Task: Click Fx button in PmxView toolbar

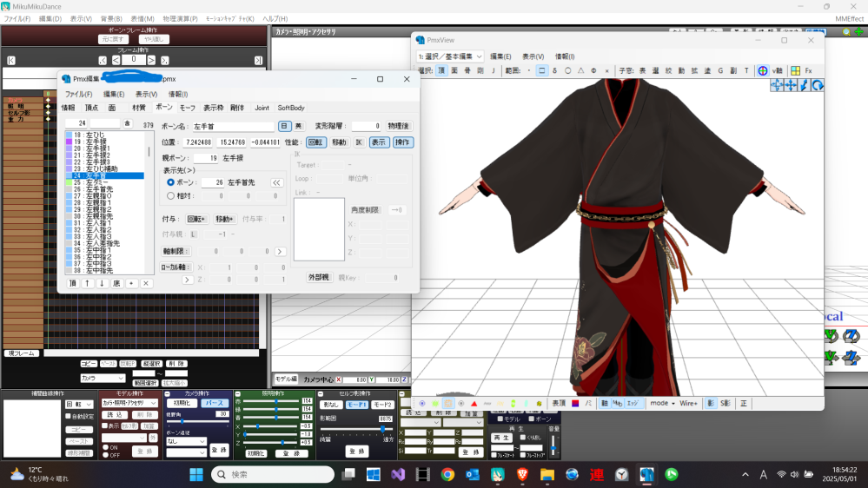Action: 809,71
